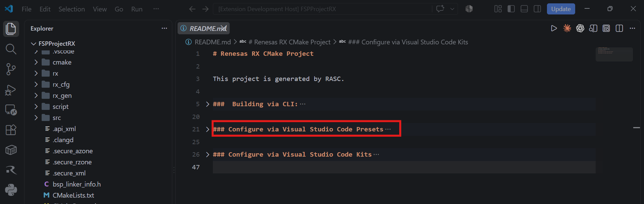Image resolution: width=644 pixels, height=204 pixels.
Task: Expand the script folder
Action: pos(36,107)
